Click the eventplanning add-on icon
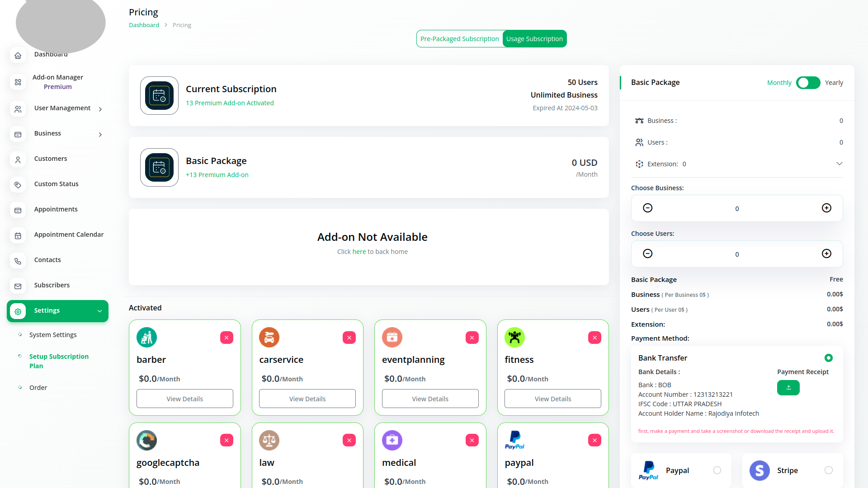This screenshot has width=868, height=488. 392,338
